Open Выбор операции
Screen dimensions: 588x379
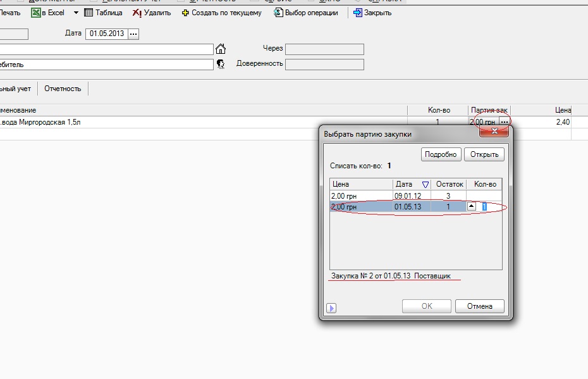coord(305,13)
